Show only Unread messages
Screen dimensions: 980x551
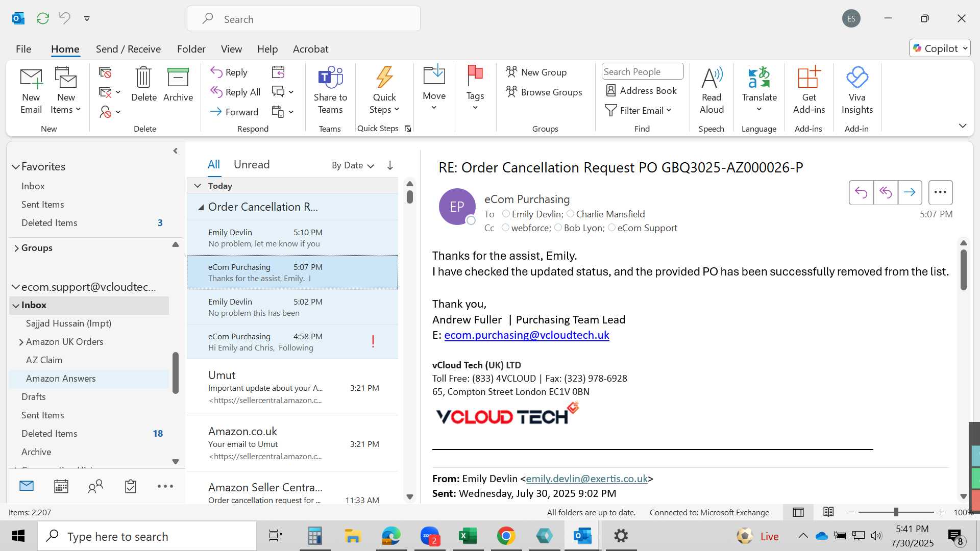[x=252, y=164]
